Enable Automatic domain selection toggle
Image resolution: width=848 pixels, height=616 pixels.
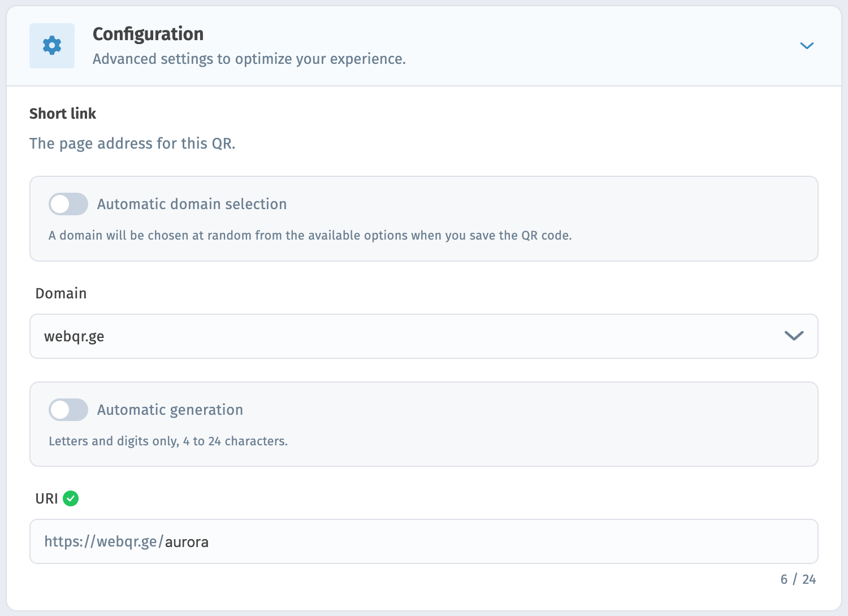tap(68, 204)
